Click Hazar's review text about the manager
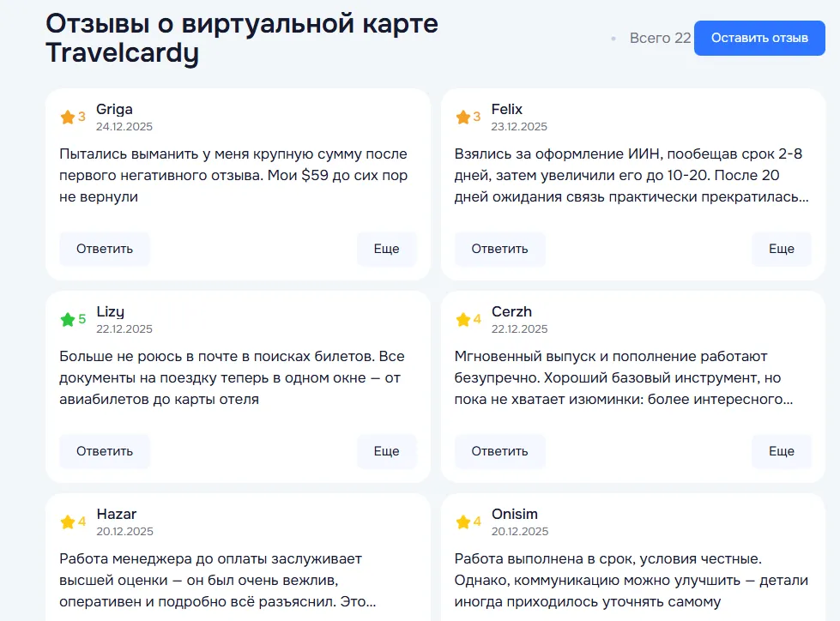840x621 pixels. click(217, 581)
